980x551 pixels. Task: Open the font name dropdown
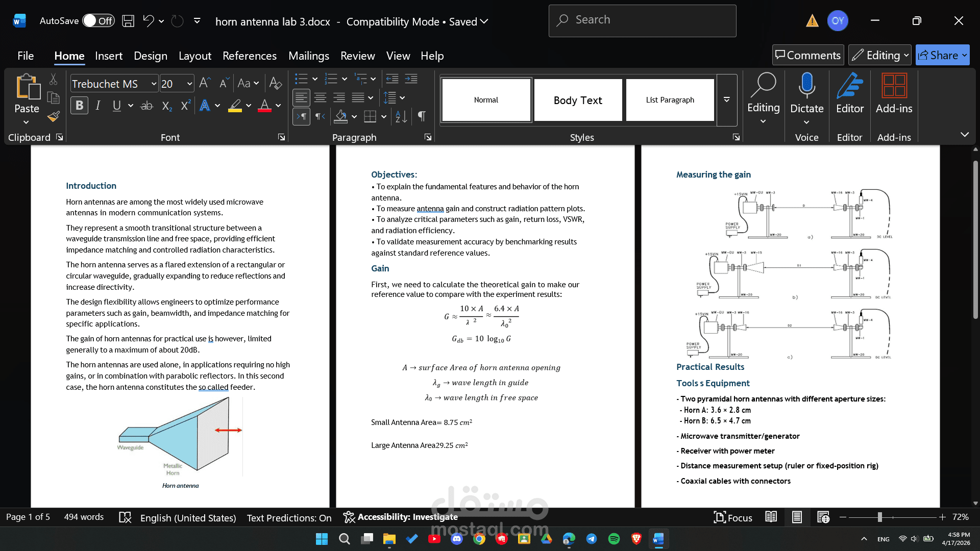[x=154, y=84]
